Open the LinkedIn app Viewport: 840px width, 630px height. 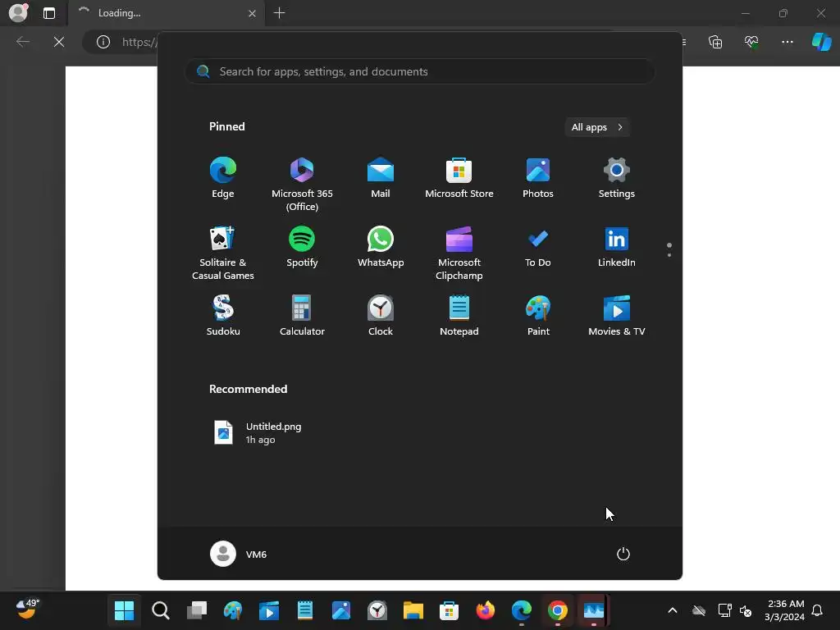click(x=617, y=247)
